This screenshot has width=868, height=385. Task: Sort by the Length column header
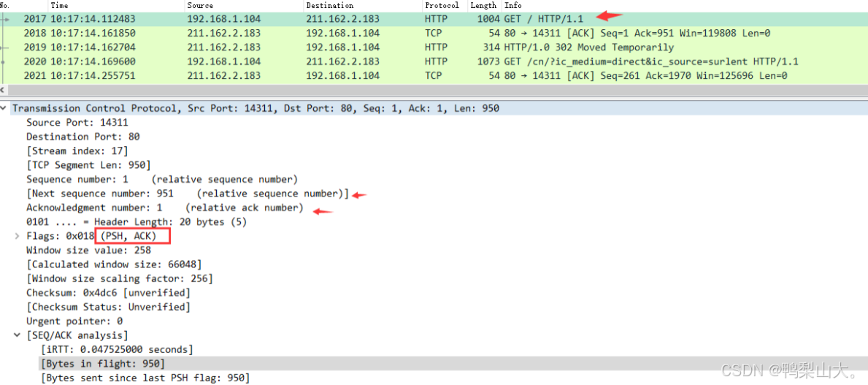(x=485, y=6)
